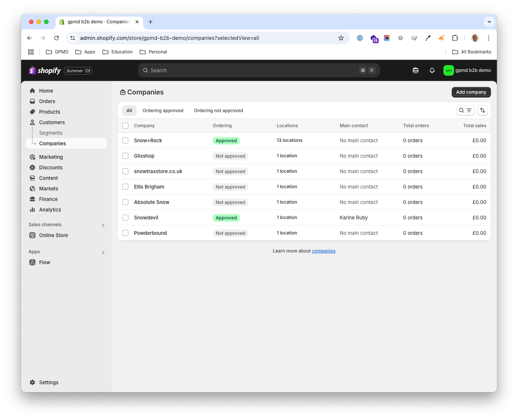Open the companies help link
This screenshot has height=420, width=518.
click(x=324, y=251)
